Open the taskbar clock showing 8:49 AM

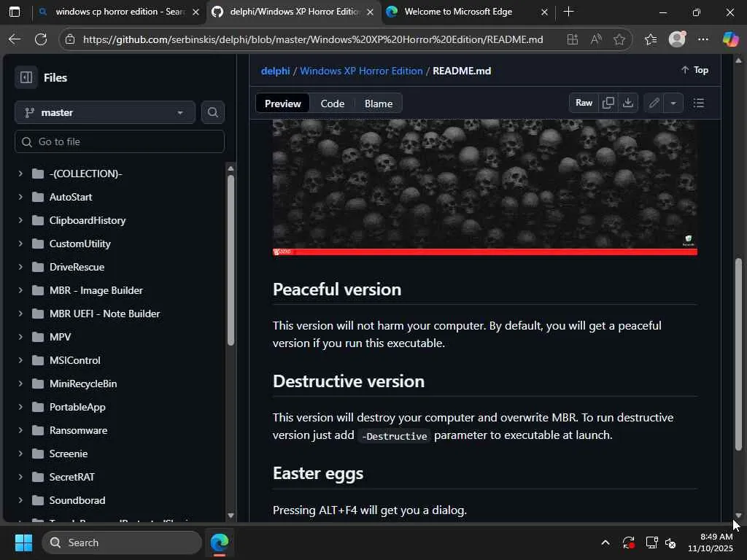pos(711,542)
